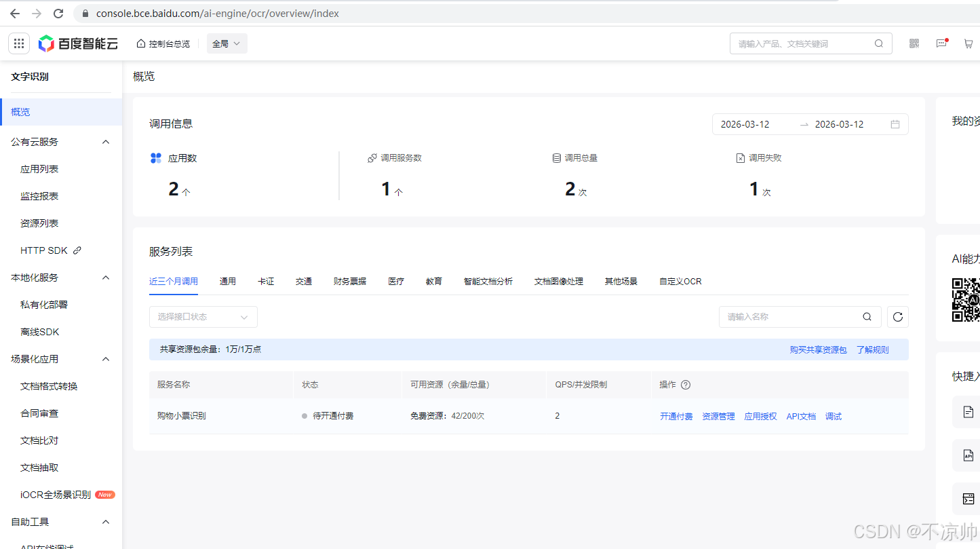
Task: Click the refresh button beside name search
Action: (898, 317)
